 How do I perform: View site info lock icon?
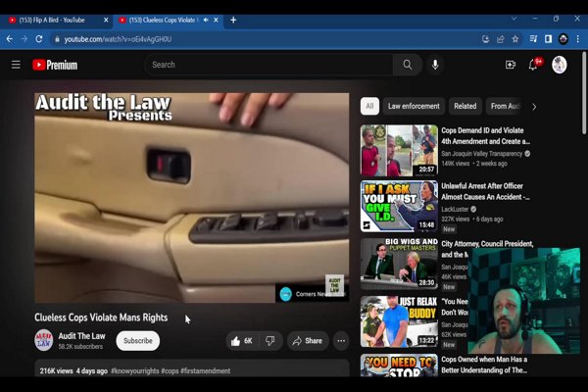click(57, 39)
